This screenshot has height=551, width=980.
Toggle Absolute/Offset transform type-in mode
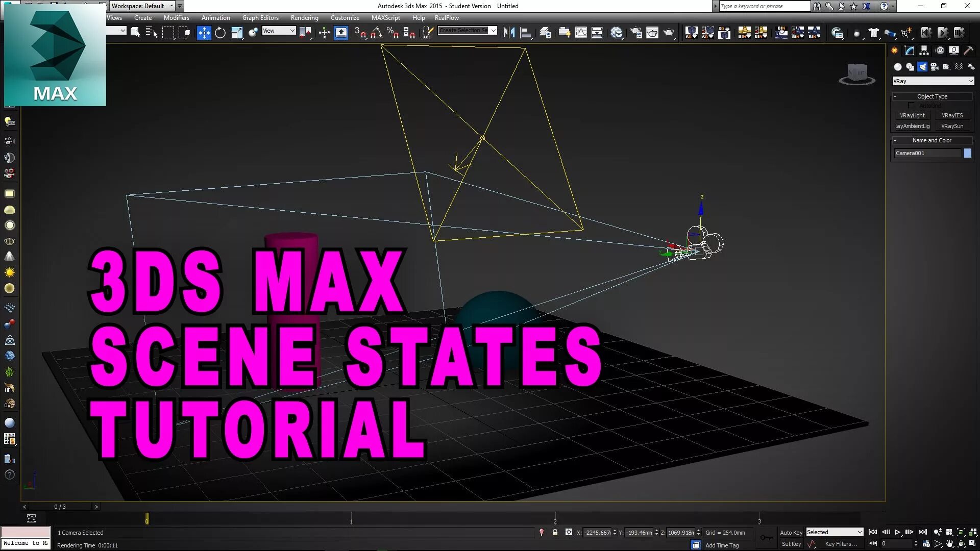click(x=569, y=532)
